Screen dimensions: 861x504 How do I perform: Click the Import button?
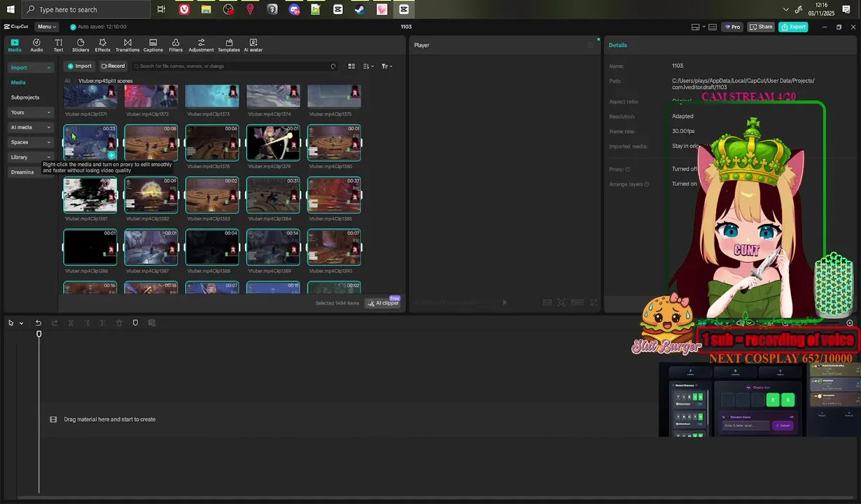pyautogui.click(x=79, y=66)
